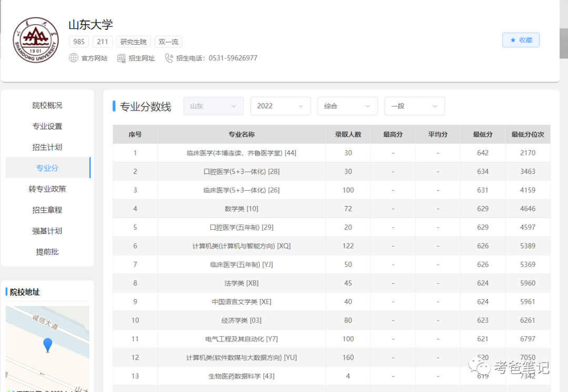Image resolution: width=568 pixels, height=392 pixels.
Task: Click the lowest score 631
Action: coord(483,190)
